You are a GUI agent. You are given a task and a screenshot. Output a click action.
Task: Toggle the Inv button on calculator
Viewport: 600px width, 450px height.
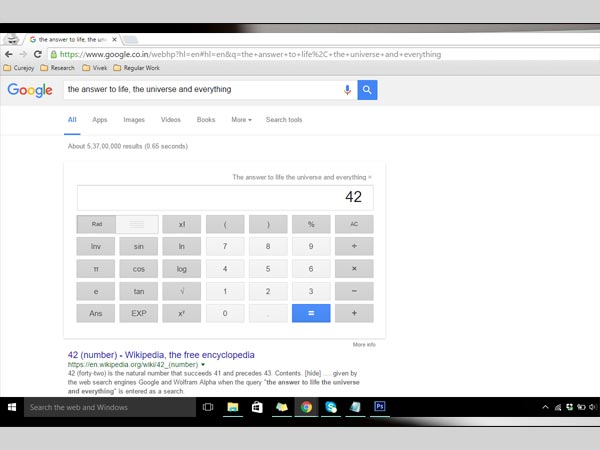(x=96, y=246)
